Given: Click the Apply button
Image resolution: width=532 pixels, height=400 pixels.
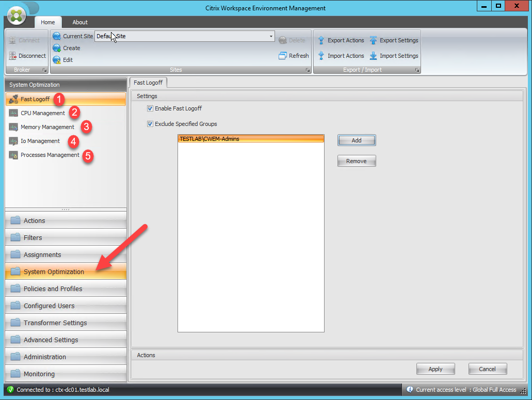Looking at the screenshot, I should pos(436,369).
